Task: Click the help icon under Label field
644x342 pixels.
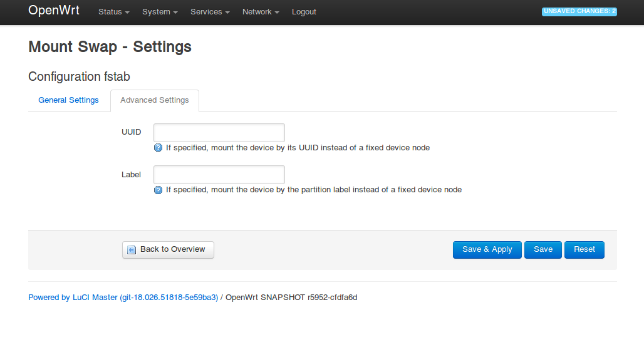Action: point(158,190)
